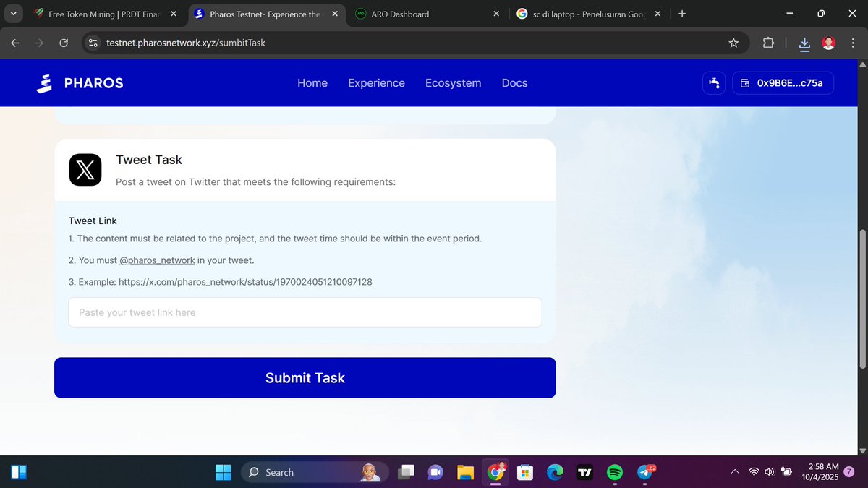Open a new browser tab

682,14
